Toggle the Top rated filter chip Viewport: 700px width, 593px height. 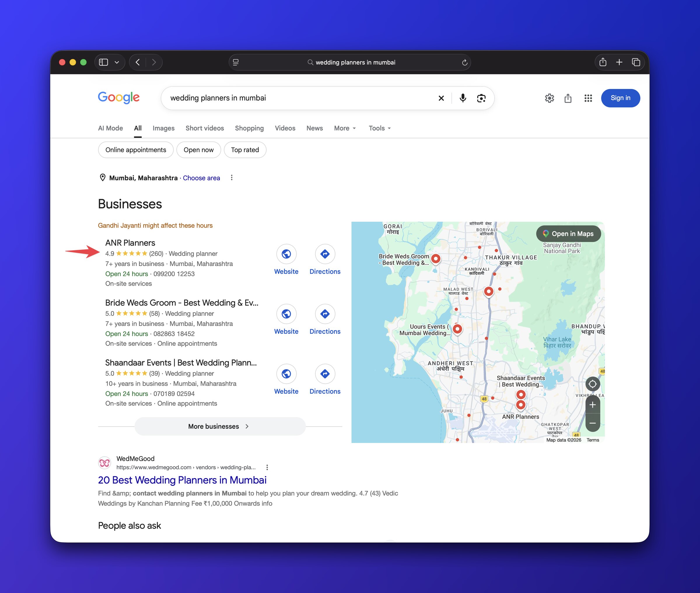point(245,150)
